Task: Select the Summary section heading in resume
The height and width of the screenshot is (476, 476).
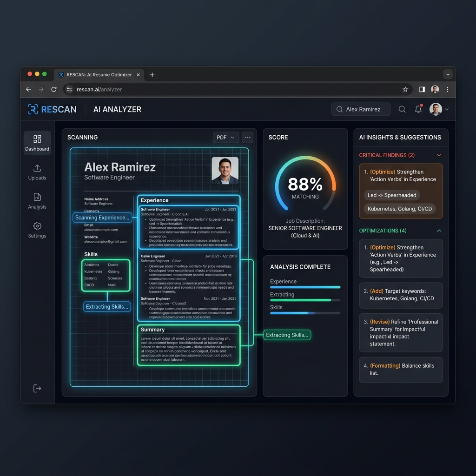Action: (152, 330)
